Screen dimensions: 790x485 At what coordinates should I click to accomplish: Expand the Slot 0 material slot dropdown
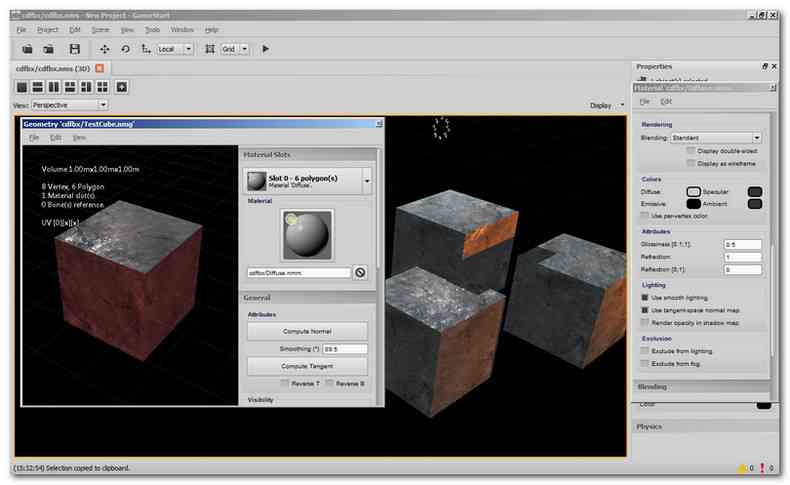pos(367,181)
